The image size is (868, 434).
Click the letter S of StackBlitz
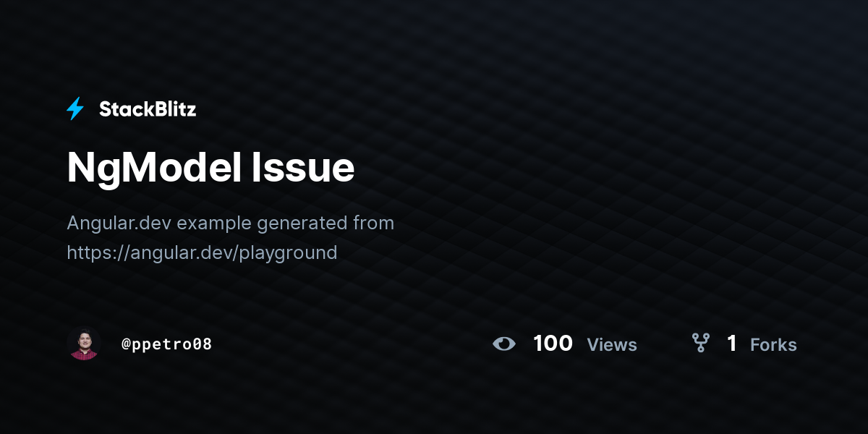pyautogui.click(x=106, y=109)
